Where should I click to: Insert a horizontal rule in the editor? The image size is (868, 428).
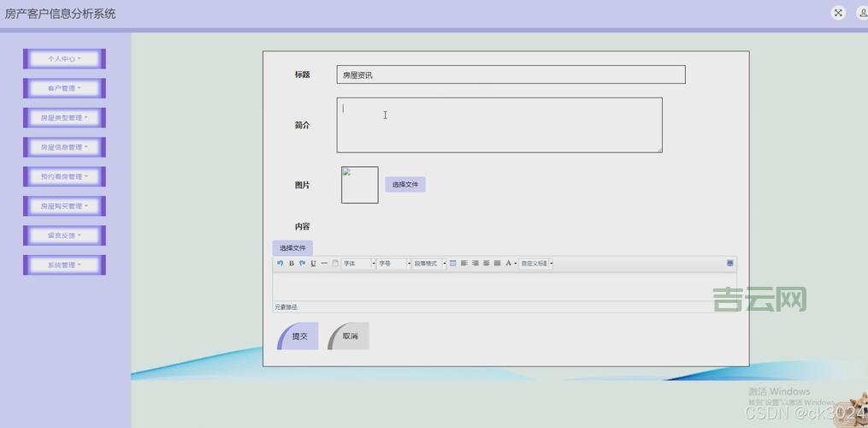tap(324, 264)
